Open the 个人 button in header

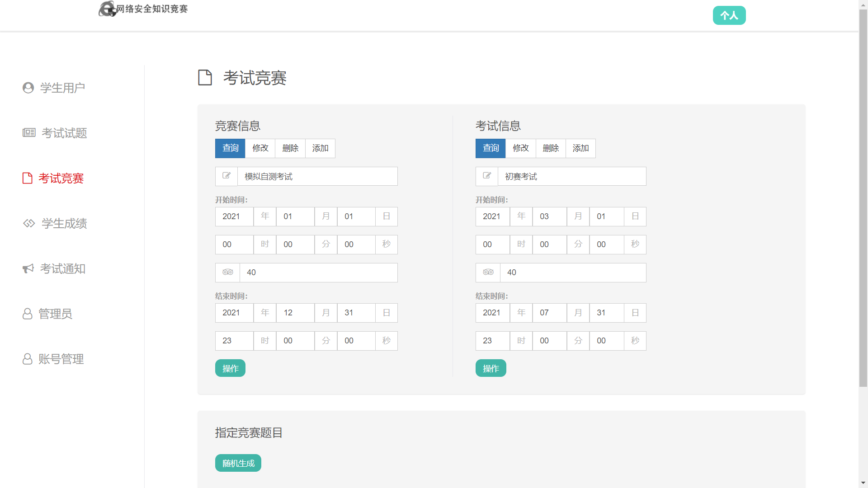click(729, 15)
